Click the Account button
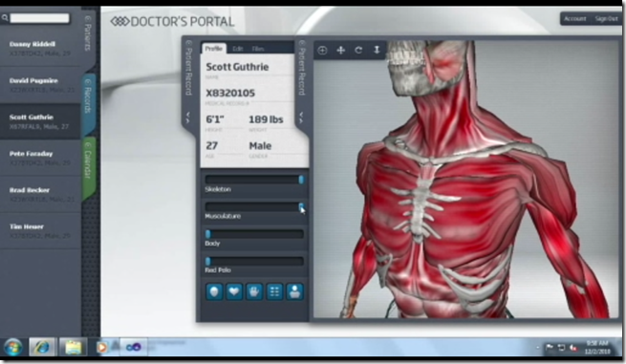 click(x=575, y=19)
